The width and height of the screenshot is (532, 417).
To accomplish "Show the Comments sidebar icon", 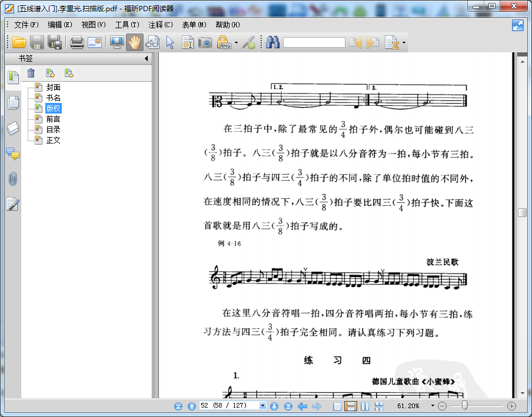I will [x=13, y=154].
